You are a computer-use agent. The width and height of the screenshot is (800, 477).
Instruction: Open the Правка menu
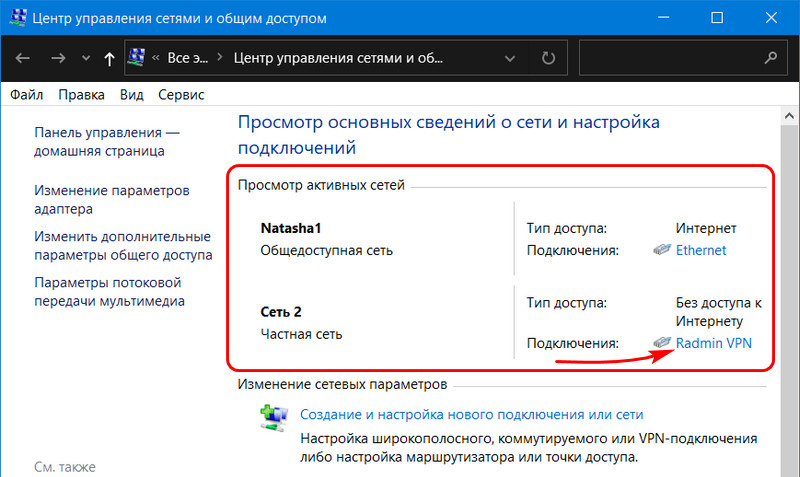[x=81, y=95]
